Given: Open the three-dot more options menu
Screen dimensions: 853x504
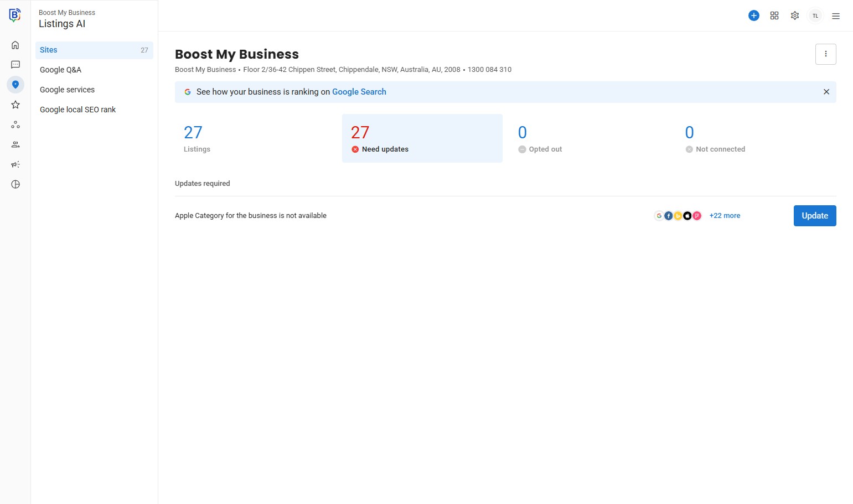Looking at the screenshot, I should point(825,54).
